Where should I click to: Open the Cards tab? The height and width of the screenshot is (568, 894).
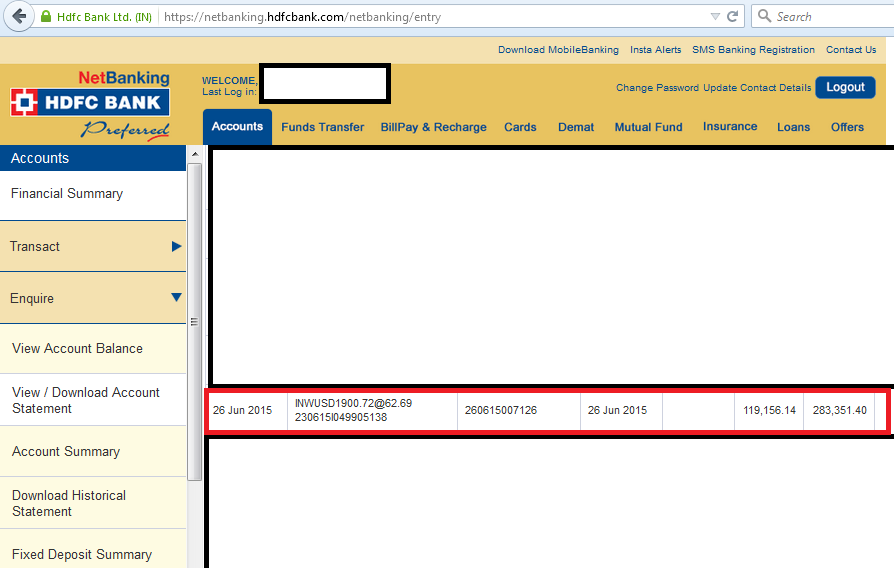pos(520,127)
